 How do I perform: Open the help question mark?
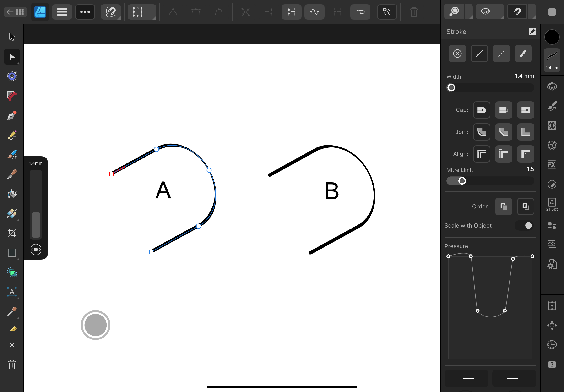(x=552, y=365)
